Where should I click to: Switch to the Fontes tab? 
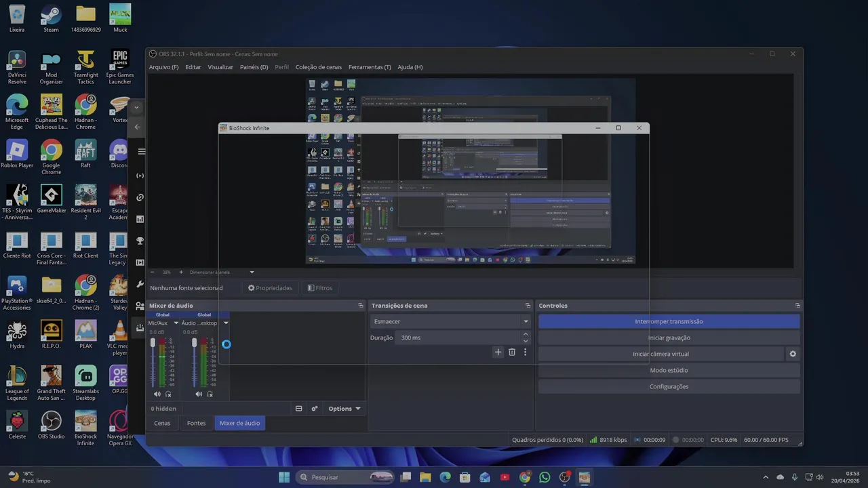[x=196, y=423]
